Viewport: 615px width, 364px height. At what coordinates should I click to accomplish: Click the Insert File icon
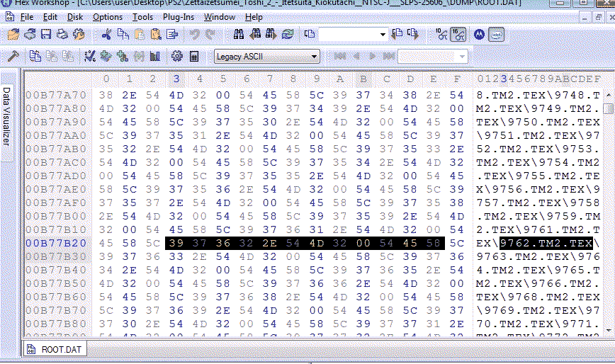[172, 35]
